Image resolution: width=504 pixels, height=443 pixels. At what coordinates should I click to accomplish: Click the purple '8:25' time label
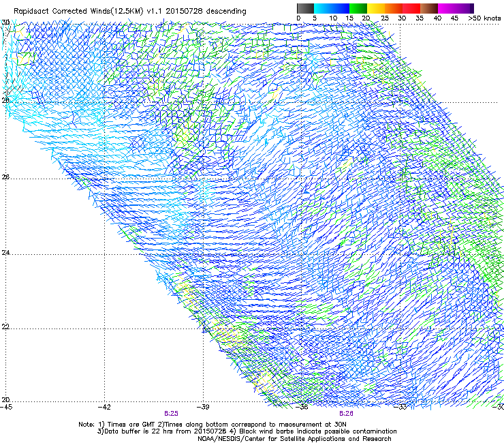(x=171, y=414)
